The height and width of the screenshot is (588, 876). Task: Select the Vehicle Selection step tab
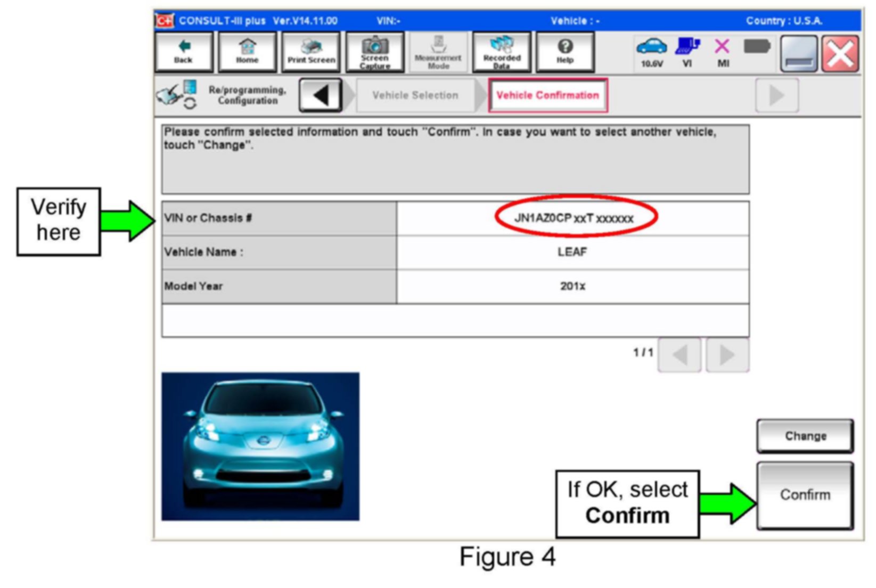point(415,96)
